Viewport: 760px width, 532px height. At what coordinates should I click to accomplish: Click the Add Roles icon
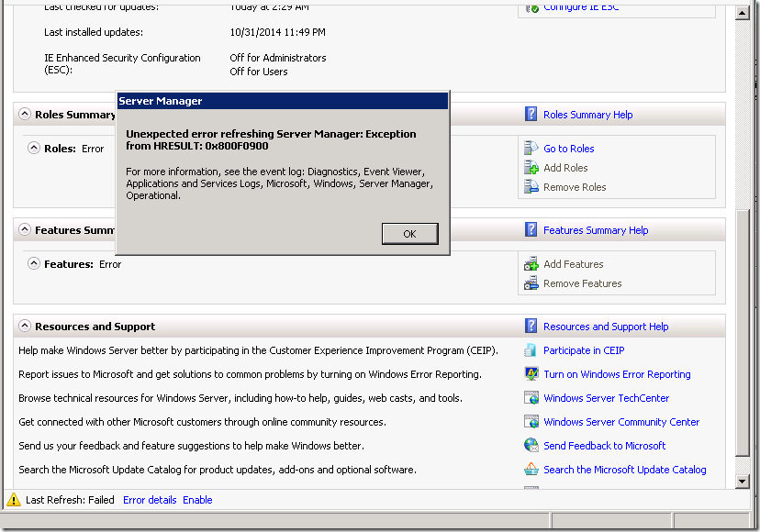[531, 167]
